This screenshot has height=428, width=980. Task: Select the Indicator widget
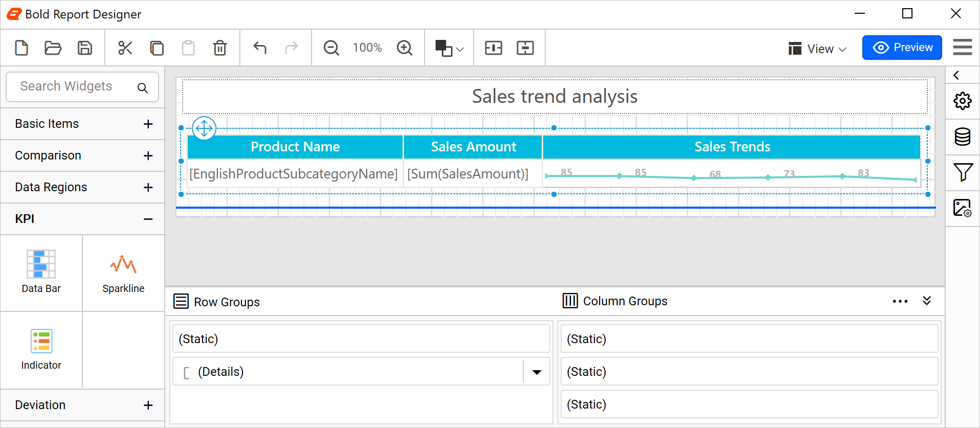point(41,350)
